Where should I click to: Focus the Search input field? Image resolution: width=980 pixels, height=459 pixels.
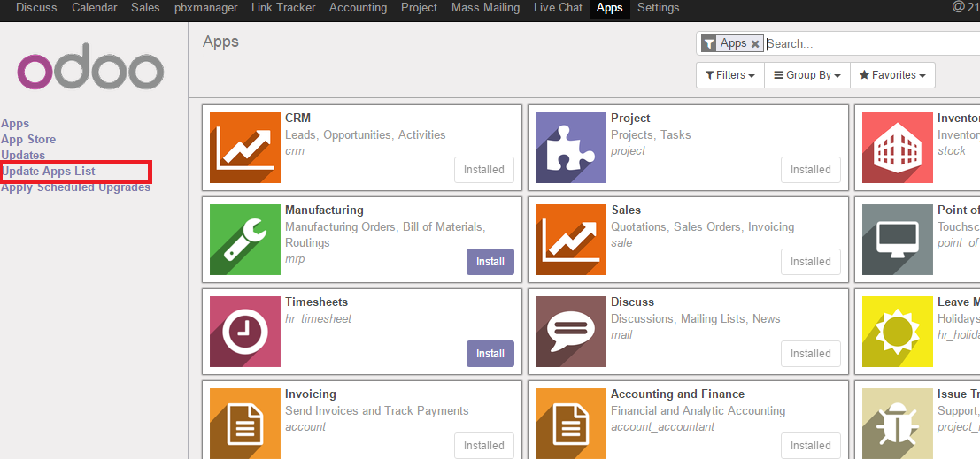click(x=872, y=43)
